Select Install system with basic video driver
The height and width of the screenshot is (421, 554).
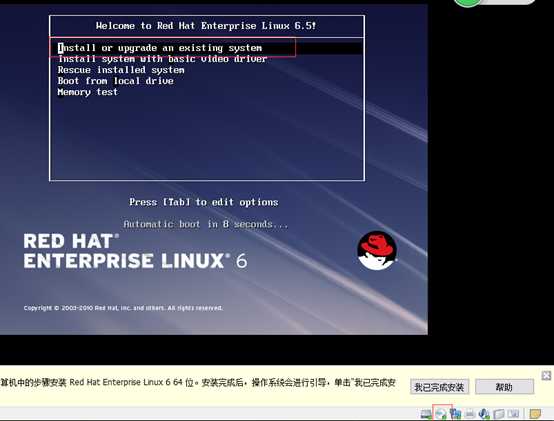[163, 59]
